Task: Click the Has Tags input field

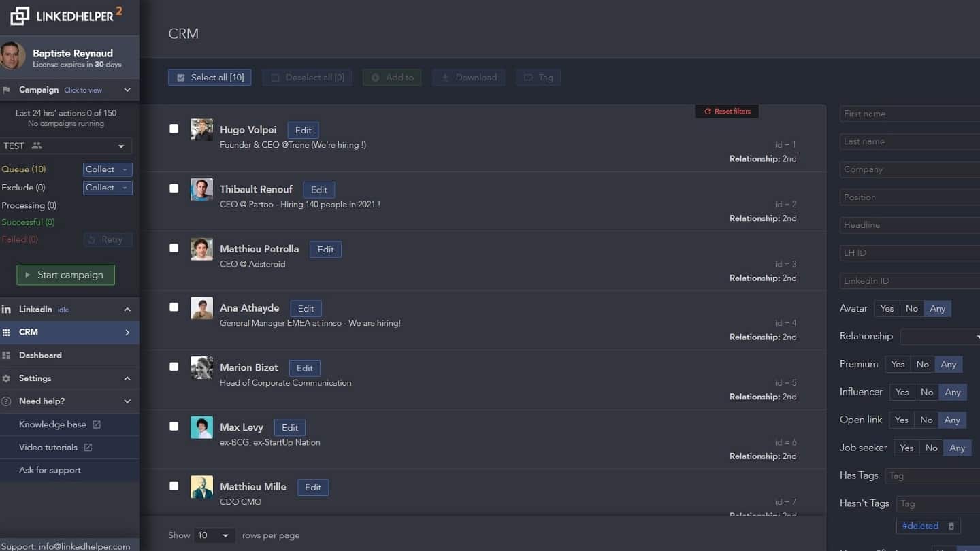Action: 932,476
